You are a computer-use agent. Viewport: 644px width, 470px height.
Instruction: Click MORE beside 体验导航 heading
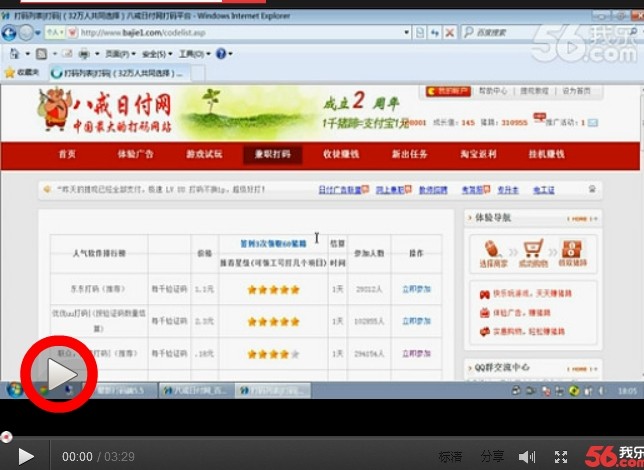pos(582,219)
